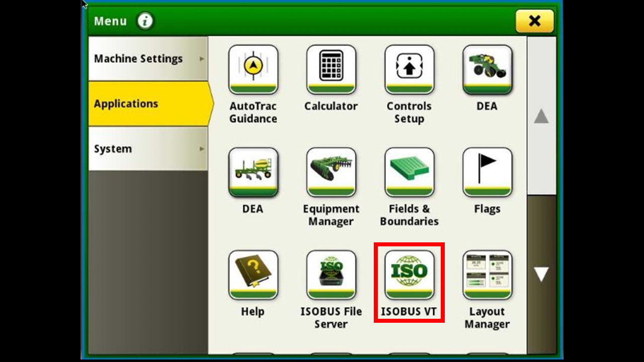
Task: Open ISOBUS File Server
Action: pos(331,275)
